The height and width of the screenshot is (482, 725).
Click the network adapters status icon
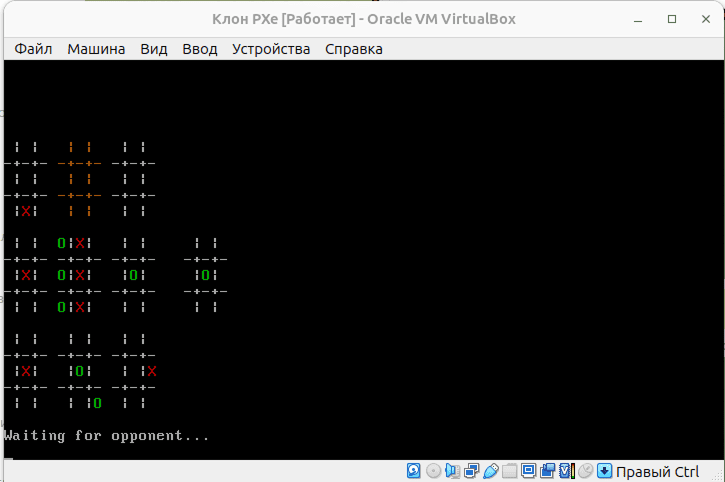click(x=471, y=471)
